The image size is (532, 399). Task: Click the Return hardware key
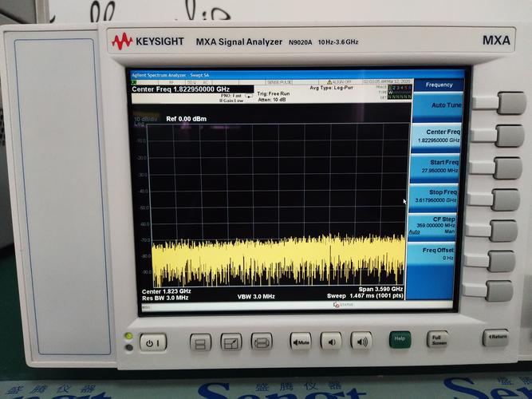click(x=495, y=338)
